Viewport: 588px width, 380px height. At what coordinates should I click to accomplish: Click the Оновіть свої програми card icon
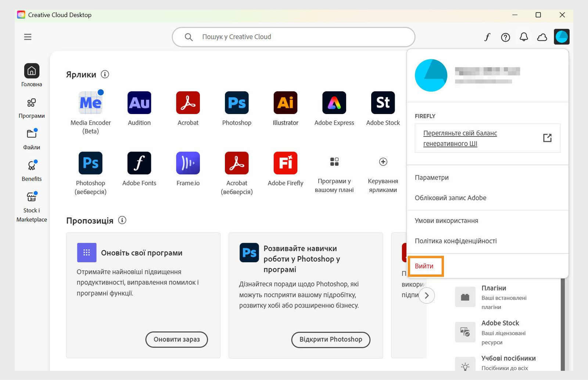click(87, 252)
